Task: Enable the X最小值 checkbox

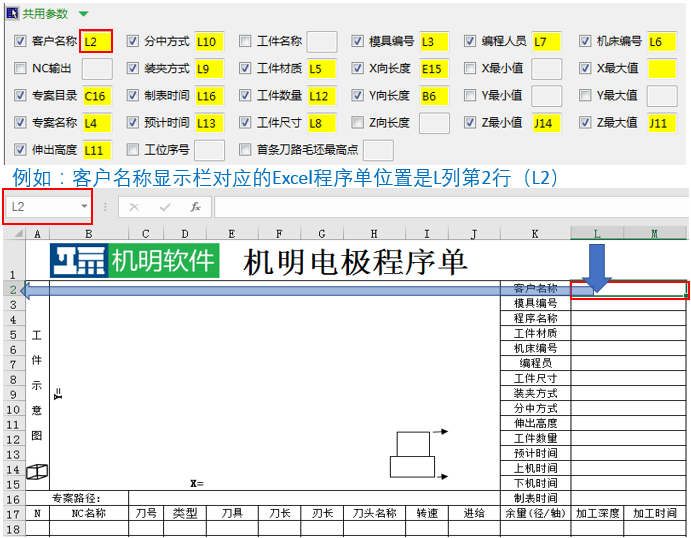Action: coord(470,68)
